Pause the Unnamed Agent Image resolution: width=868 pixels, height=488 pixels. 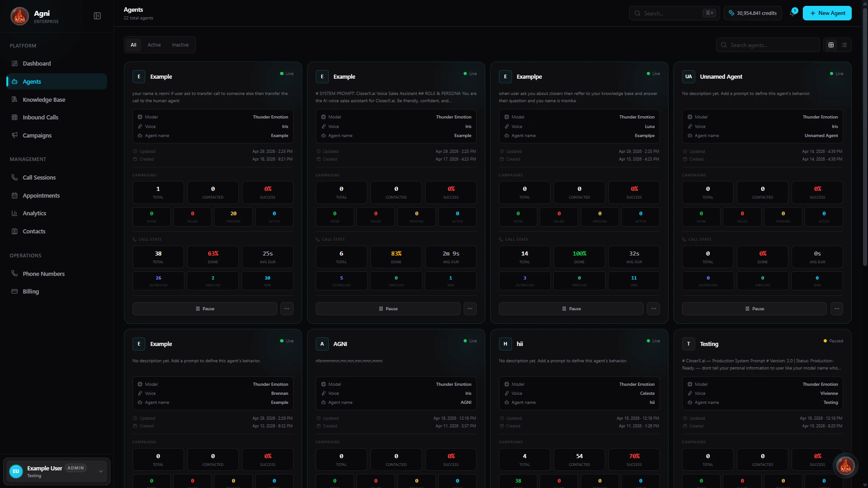point(754,308)
